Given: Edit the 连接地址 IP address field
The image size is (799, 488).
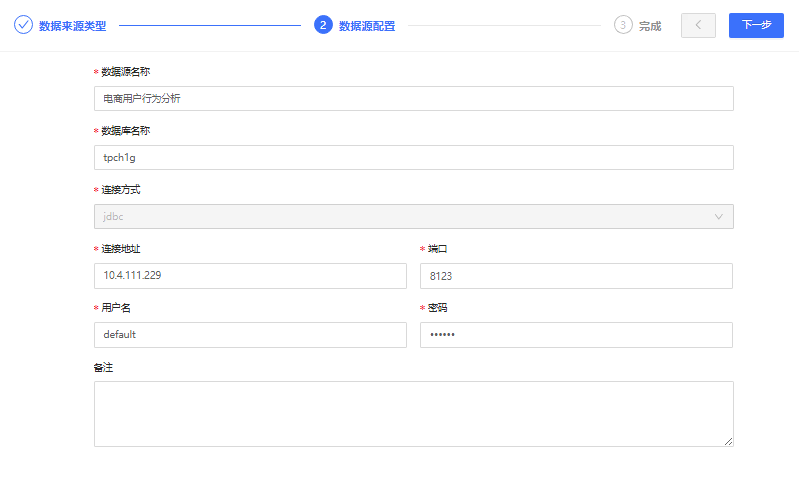Looking at the screenshot, I should tap(250, 276).
